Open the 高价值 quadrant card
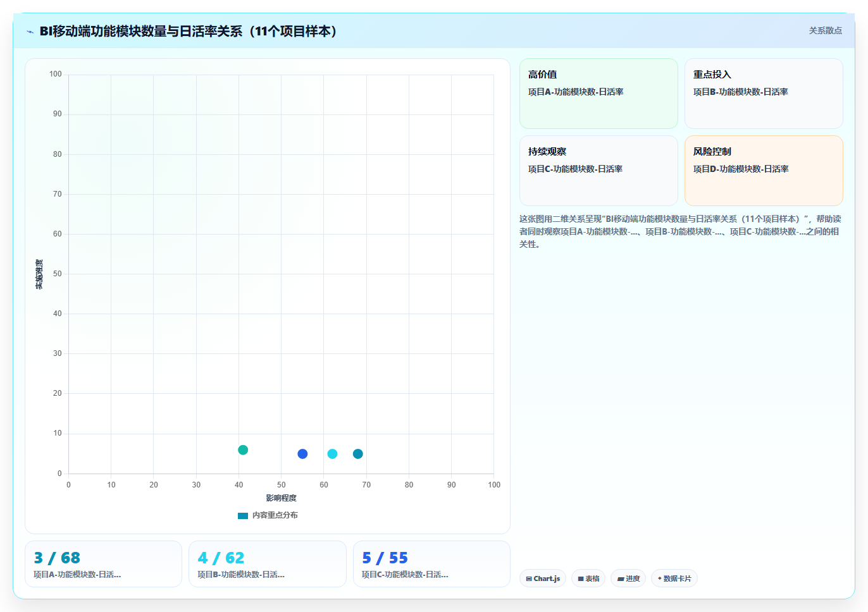The height and width of the screenshot is (612, 868). click(598, 94)
